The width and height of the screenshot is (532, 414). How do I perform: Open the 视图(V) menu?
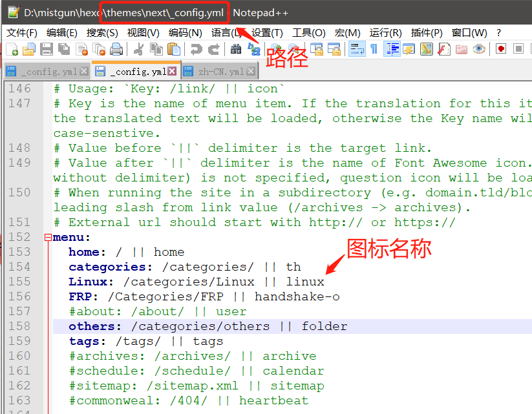coord(143,33)
